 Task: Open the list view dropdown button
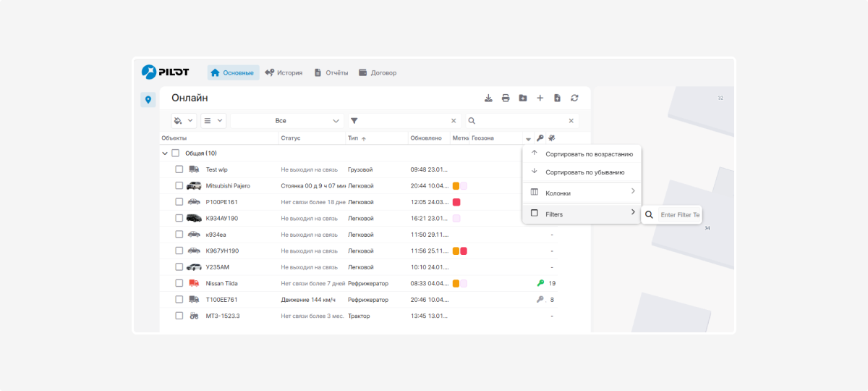(x=213, y=121)
